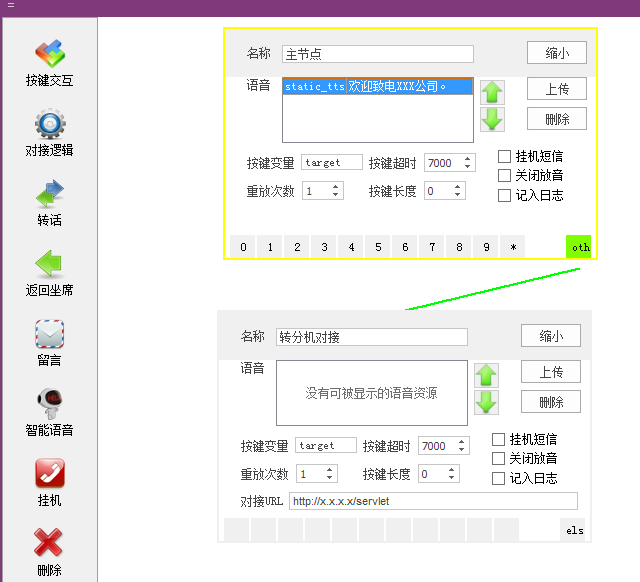Image resolution: width=640 pixels, height=582 pixels.
Task: Focus 按键变量 target field in 主节点
Action: 332,162
